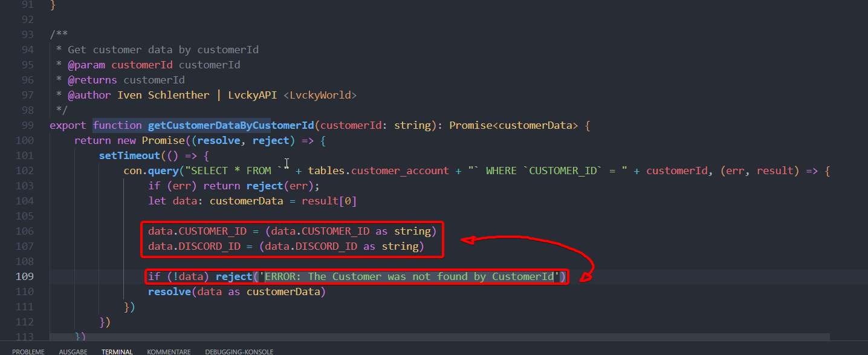Viewport: 868px width, 355px height.
Task: Show the DEBUGGING-KONSOLE tab
Action: click(239, 351)
